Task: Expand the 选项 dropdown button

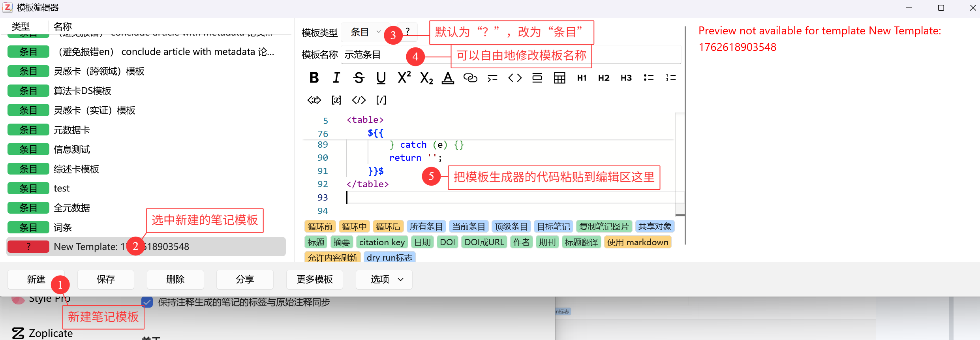Action: (384, 280)
